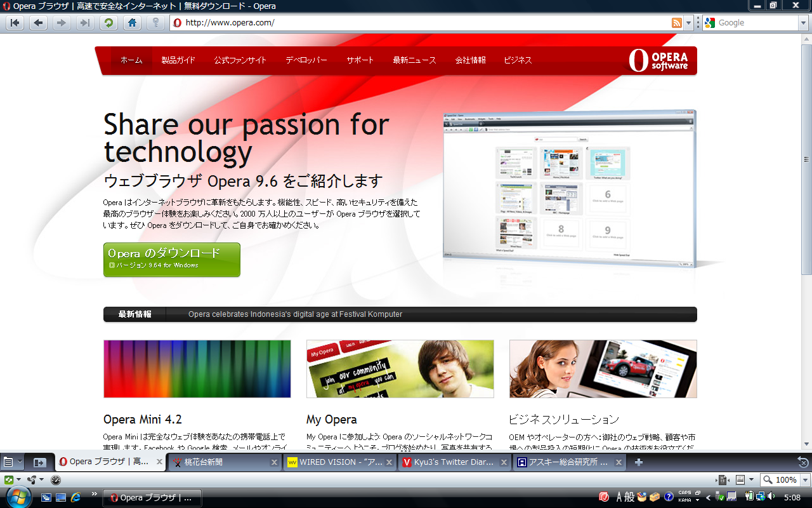Switch to the 桃花台新聞 tab
This screenshot has width=812, height=508.
click(225, 462)
